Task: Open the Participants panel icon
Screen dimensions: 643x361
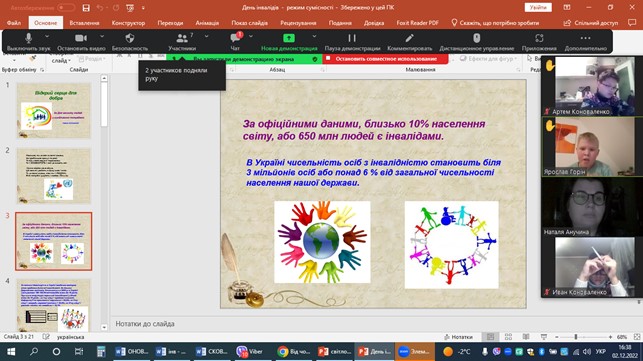Action: [182, 38]
